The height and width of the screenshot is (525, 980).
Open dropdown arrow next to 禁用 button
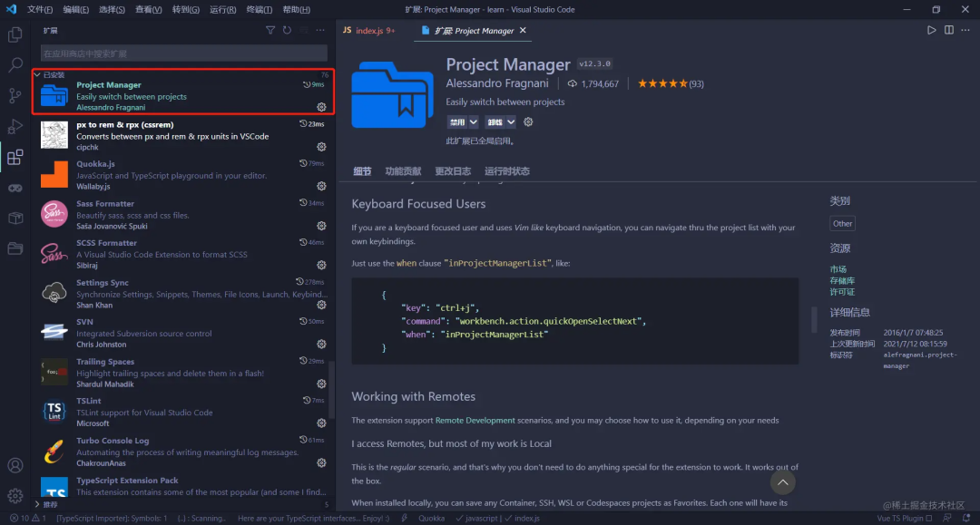pyautogui.click(x=474, y=122)
